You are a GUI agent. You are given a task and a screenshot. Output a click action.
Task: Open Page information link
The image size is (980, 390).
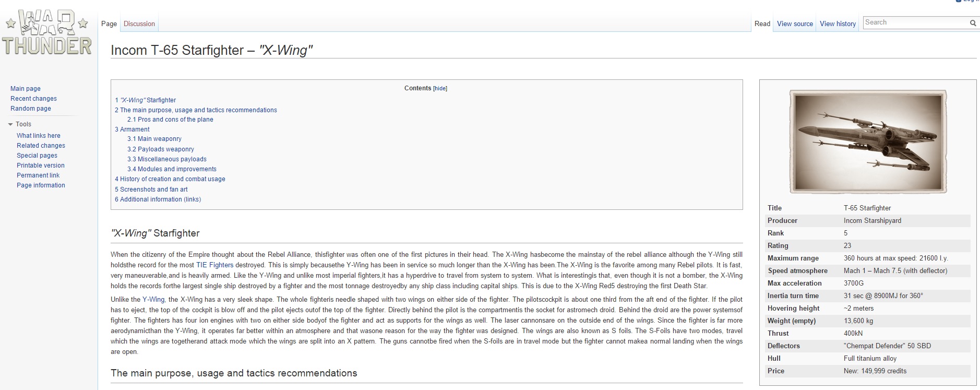click(x=41, y=185)
